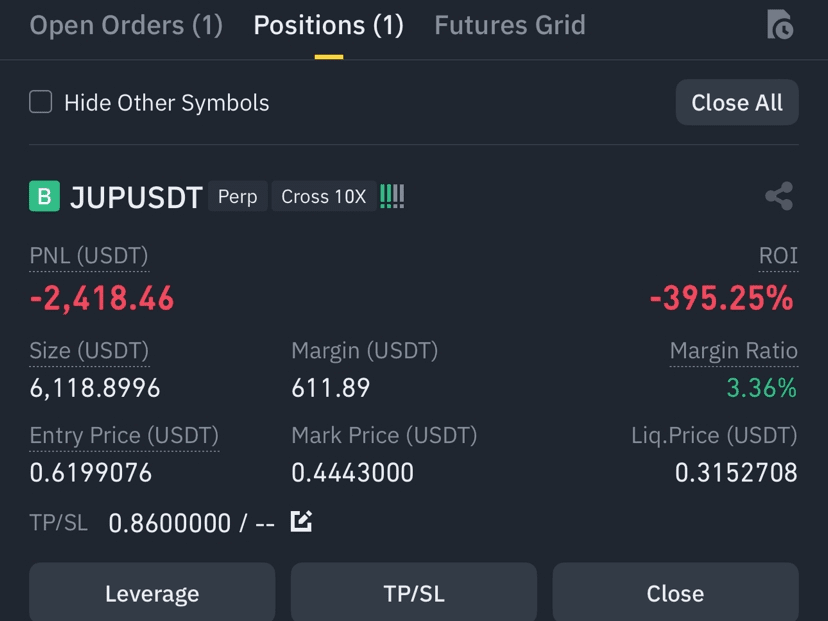This screenshot has height=621, width=828.
Task: Open the JUPUSDT symbol name
Action: 136,197
